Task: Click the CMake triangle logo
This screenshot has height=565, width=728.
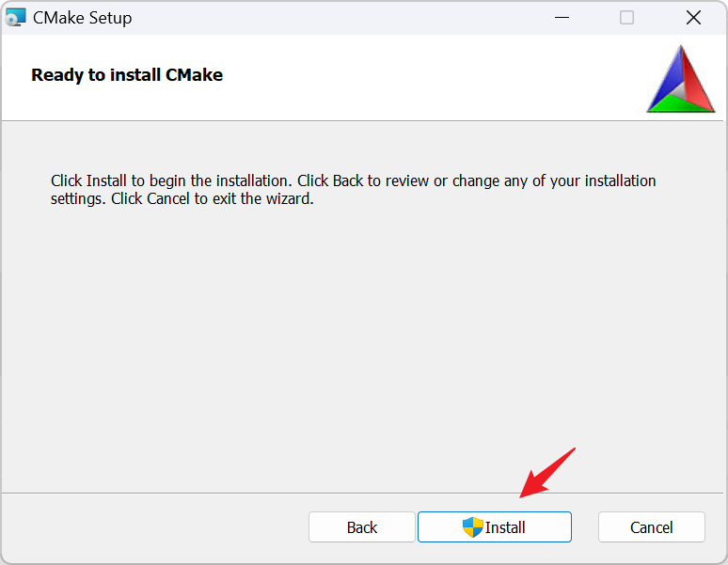Action: [681, 83]
